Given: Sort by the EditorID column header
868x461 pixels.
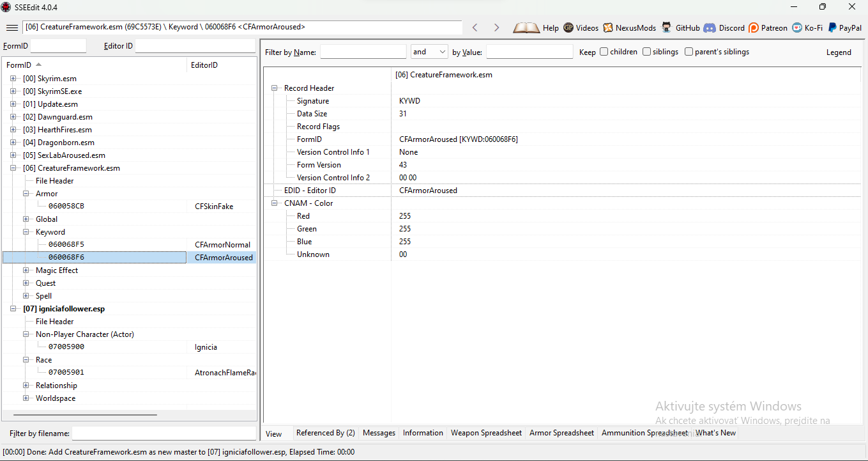Looking at the screenshot, I should [x=222, y=65].
